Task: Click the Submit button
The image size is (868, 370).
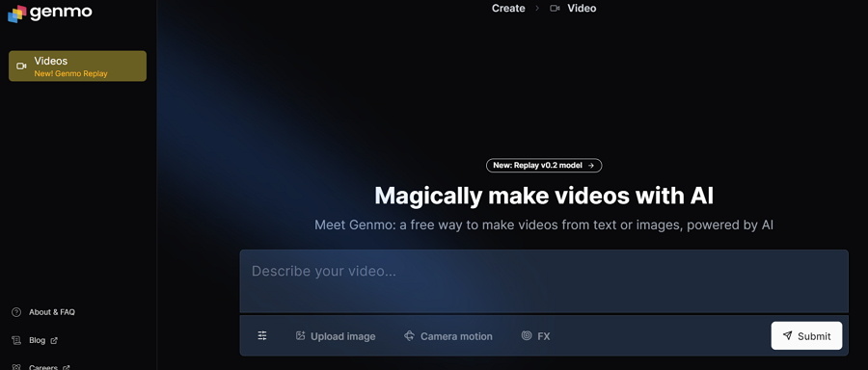Action: 806,335
